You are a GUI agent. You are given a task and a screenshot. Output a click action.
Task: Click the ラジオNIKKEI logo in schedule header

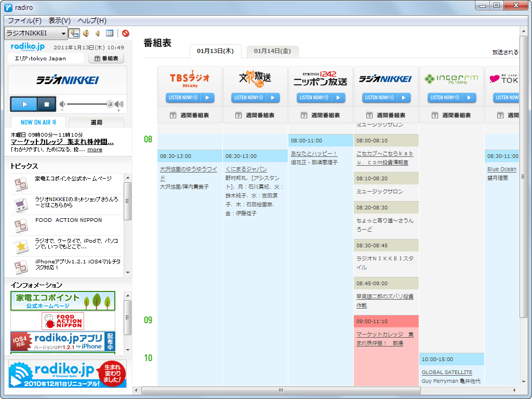[x=385, y=79]
